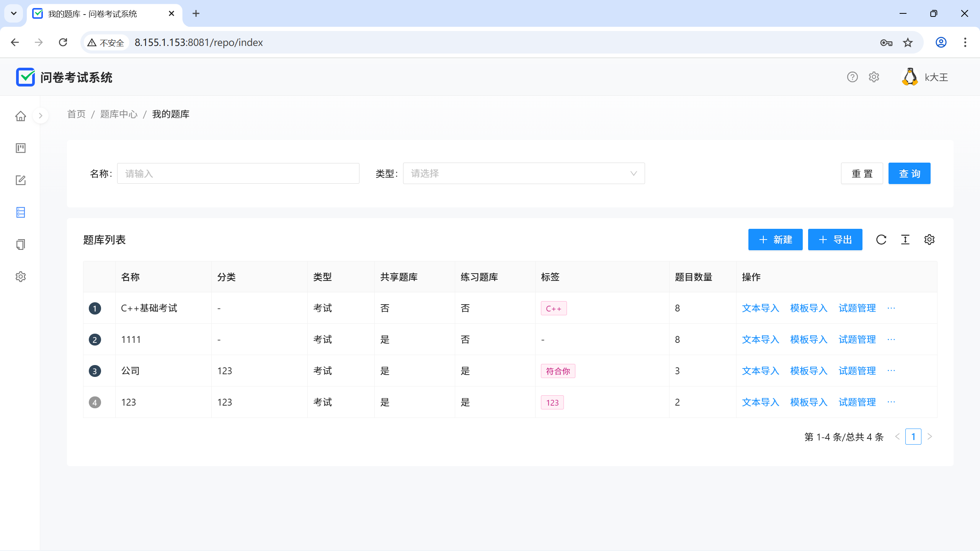
Task: Open more actions for 公司 row
Action: [891, 371]
